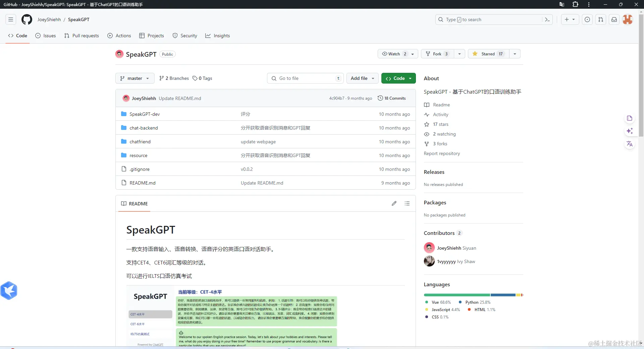
Task: Switch to the Pull requests tab
Action: (x=82, y=36)
